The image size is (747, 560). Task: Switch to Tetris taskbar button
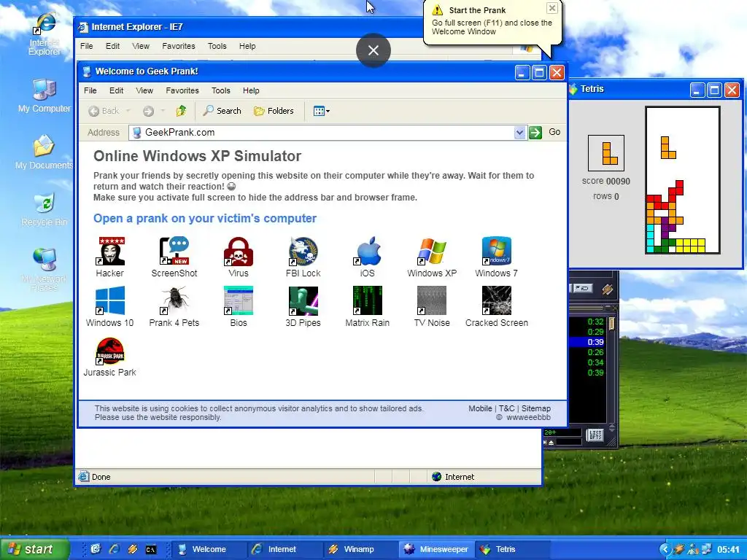pos(512,549)
